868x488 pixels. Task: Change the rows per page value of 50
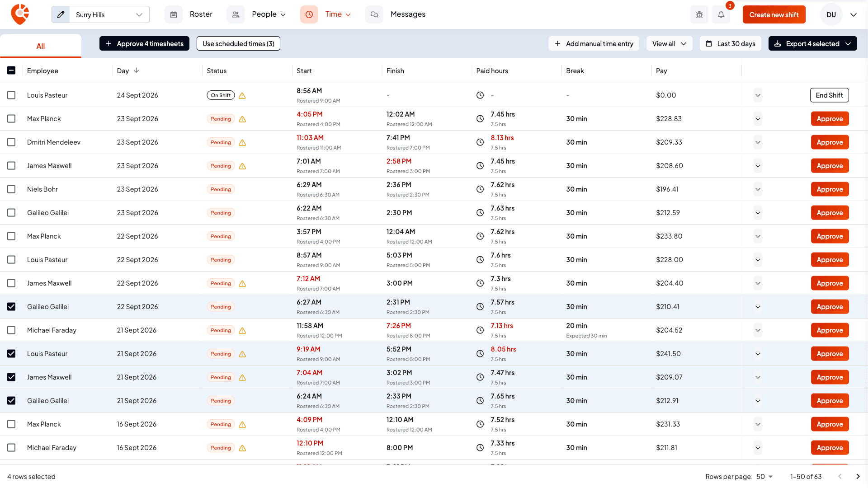point(764,476)
